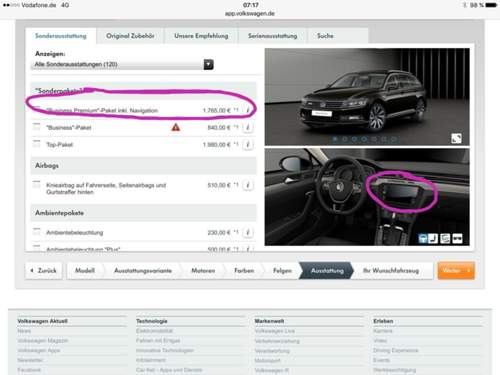Tap the app.volkswagen.de address bar
Viewport: 500px width, 375px height.
tap(250, 14)
